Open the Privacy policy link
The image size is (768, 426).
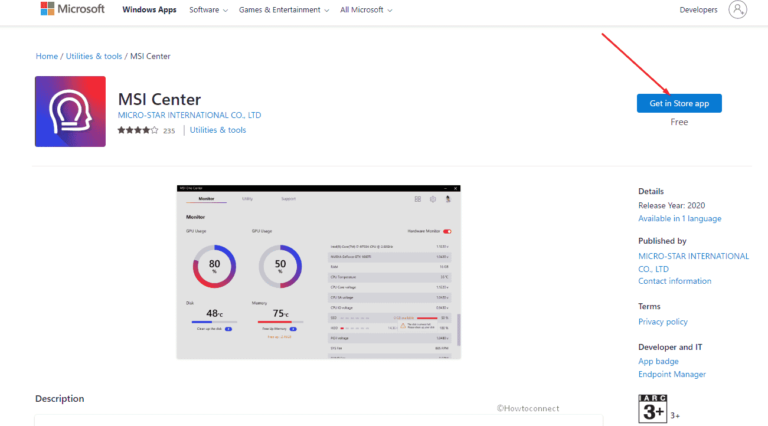pos(662,322)
